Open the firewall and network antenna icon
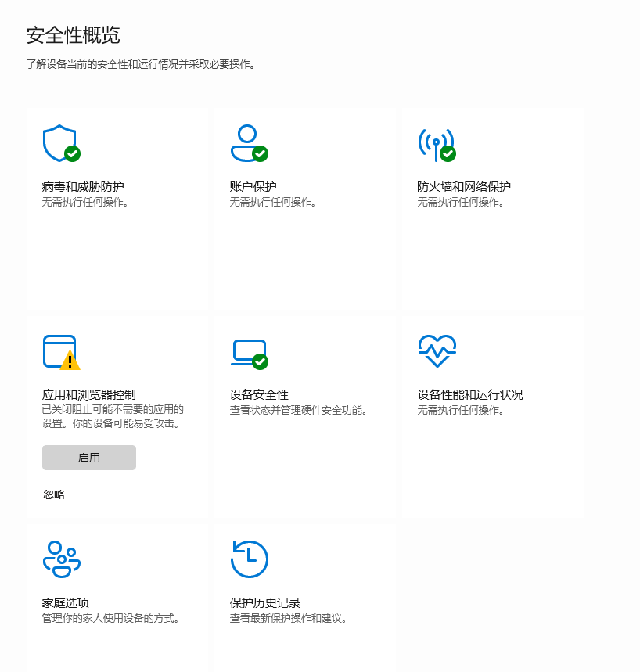This screenshot has height=672, width=640. 437,145
